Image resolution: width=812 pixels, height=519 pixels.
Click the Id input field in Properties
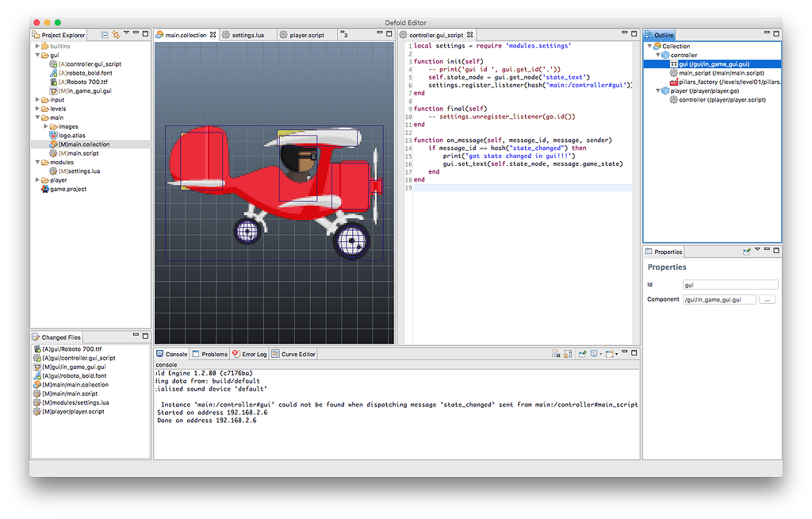click(730, 284)
